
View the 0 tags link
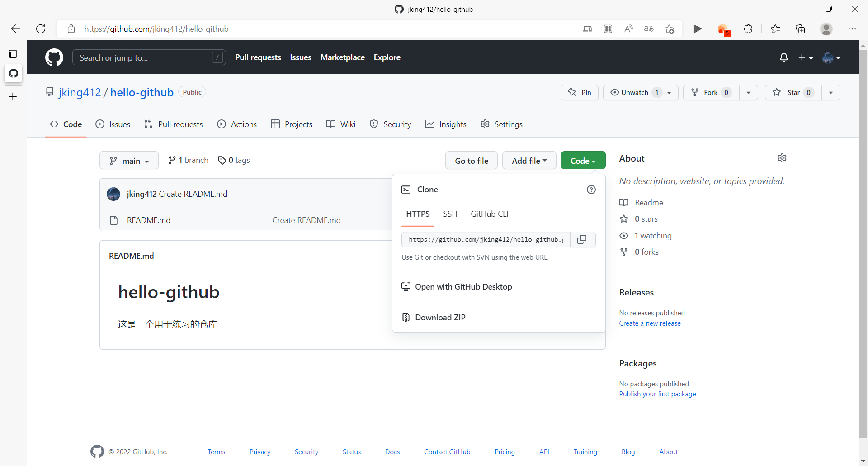234,160
